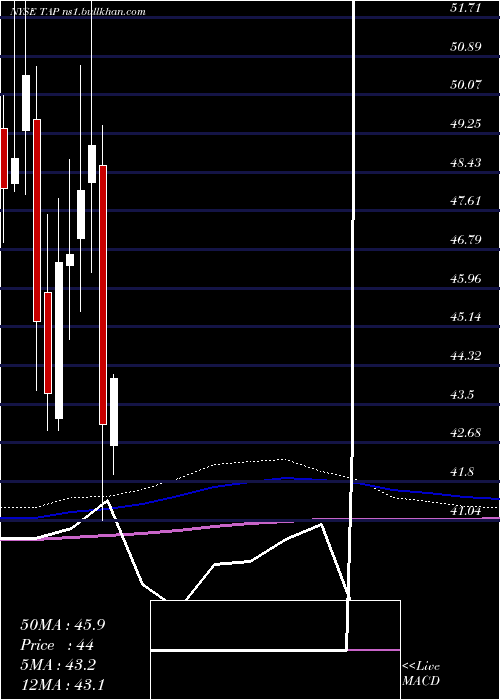Click the 50MA : 45.9 readout
This screenshot has width=500, height=700.
tap(62, 625)
